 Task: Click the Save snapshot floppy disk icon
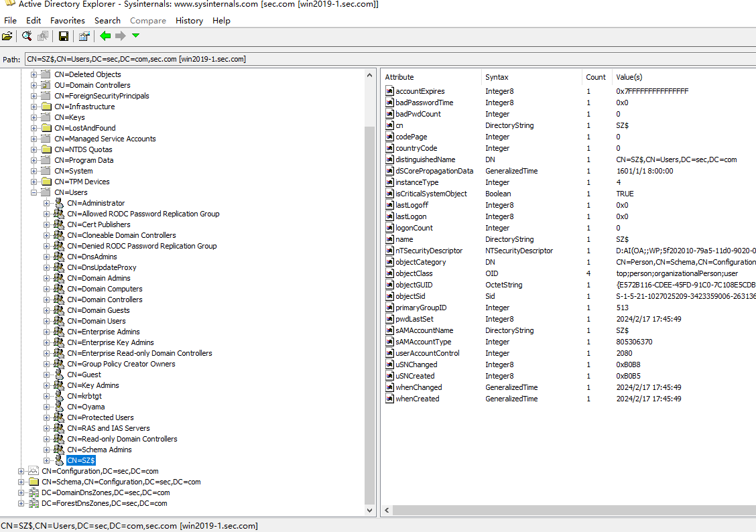click(x=64, y=36)
